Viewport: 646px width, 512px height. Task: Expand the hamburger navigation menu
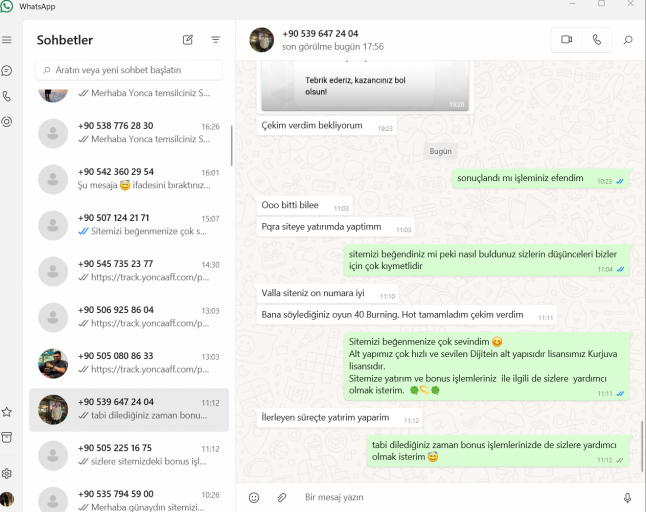click(7, 40)
